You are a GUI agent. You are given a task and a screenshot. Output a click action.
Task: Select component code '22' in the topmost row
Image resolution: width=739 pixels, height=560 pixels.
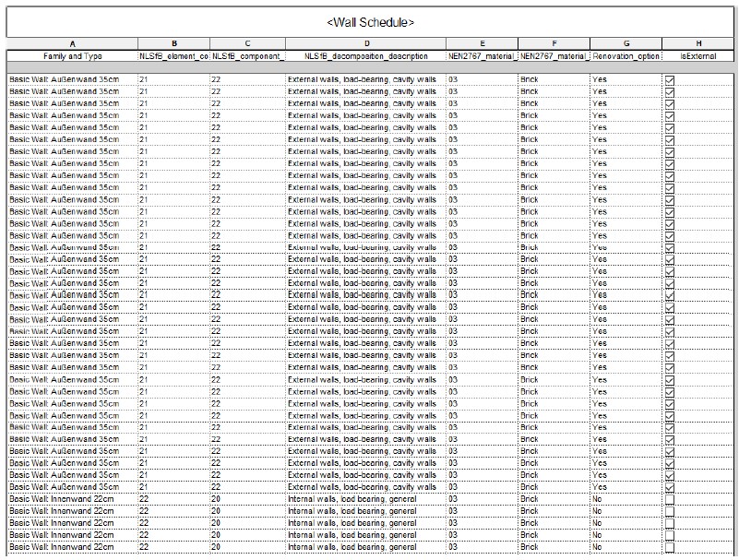[247, 79]
